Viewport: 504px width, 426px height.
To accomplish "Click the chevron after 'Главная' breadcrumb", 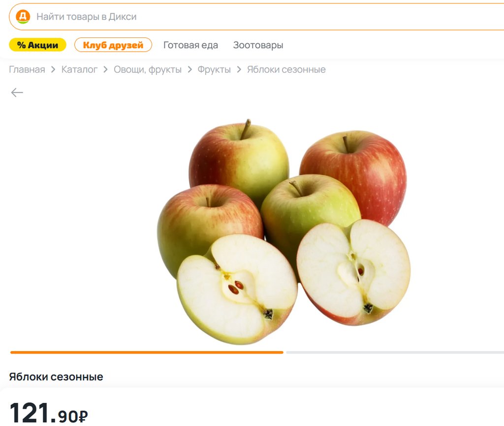I will (x=53, y=69).
